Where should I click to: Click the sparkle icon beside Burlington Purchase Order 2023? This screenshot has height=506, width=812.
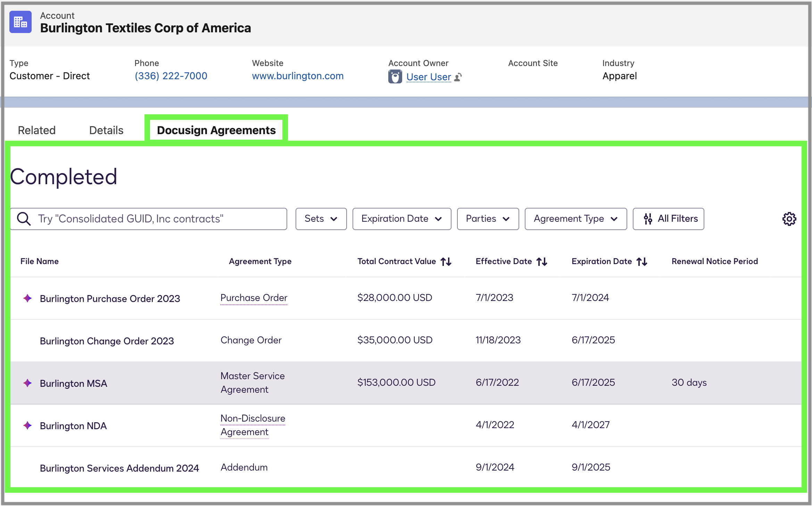point(27,298)
